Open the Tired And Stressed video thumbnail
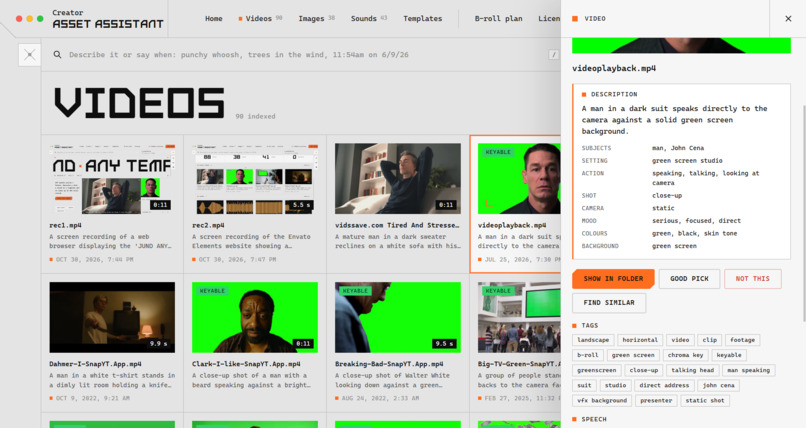 click(x=398, y=178)
